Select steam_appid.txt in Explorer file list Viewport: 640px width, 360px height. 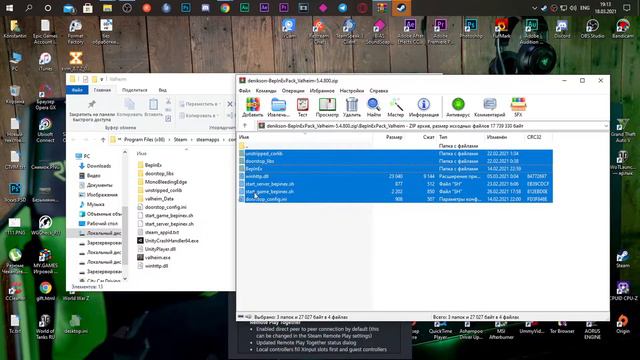(x=158, y=232)
